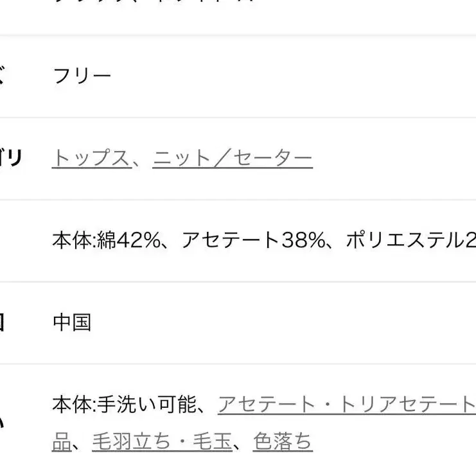
Task: Click the underlined 品 link text
Action: 61,441
